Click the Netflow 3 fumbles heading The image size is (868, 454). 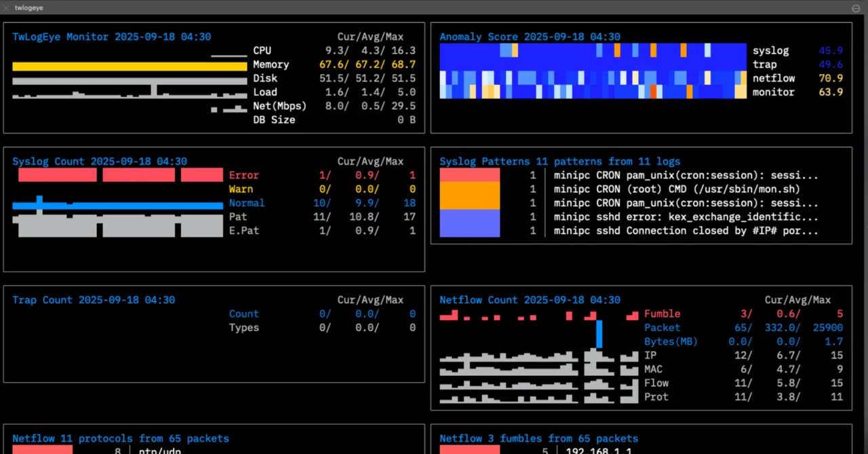point(538,438)
